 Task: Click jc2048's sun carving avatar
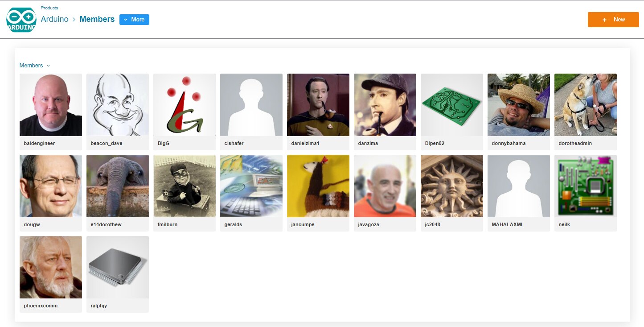coord(452,186)
